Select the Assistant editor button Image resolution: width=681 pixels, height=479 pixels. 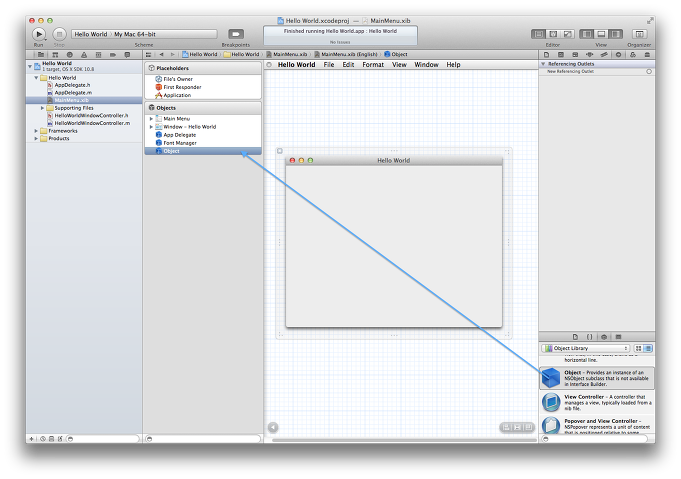tap(553, 34)
